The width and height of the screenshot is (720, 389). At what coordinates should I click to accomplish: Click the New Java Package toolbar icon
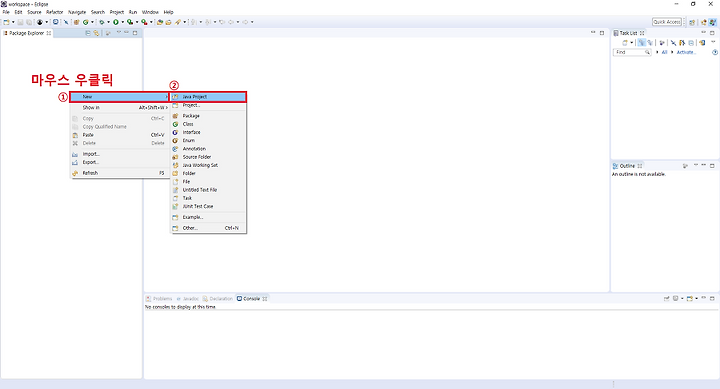[x=76, y=22]
